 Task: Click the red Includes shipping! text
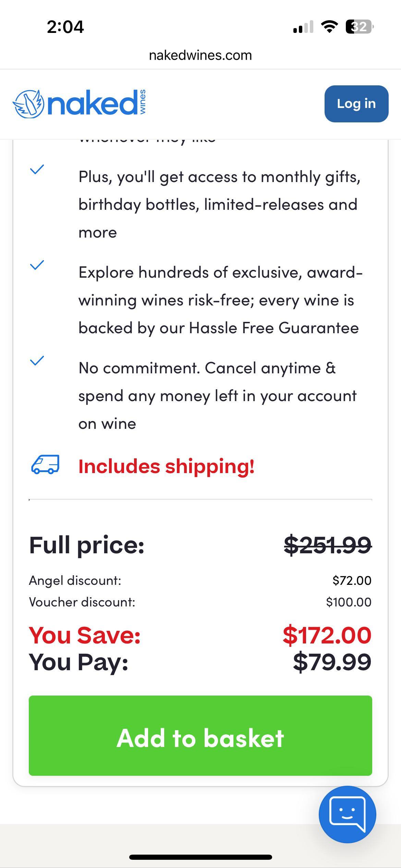point(167,466)
